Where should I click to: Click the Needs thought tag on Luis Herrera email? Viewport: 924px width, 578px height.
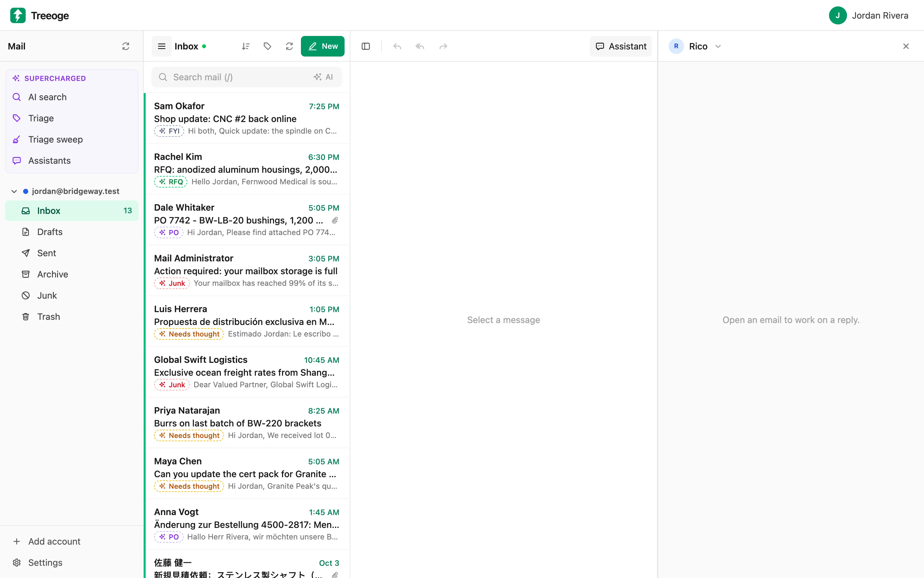(189, 334)
